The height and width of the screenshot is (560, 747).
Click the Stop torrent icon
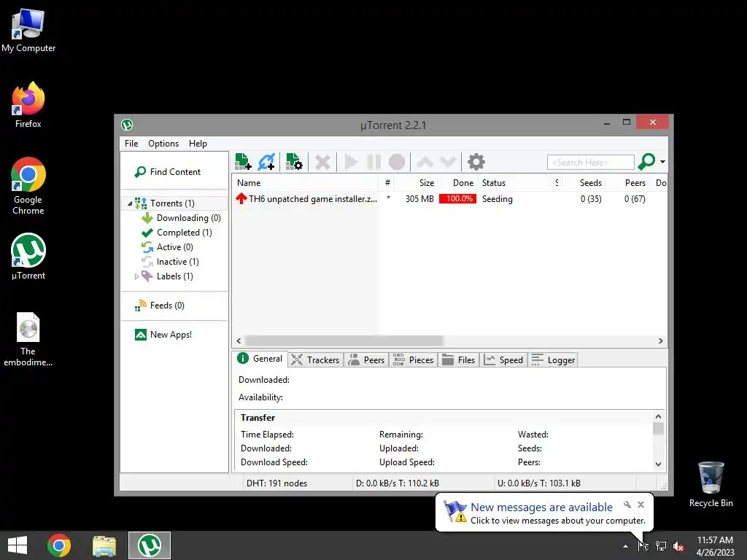(x=397, y=162)
